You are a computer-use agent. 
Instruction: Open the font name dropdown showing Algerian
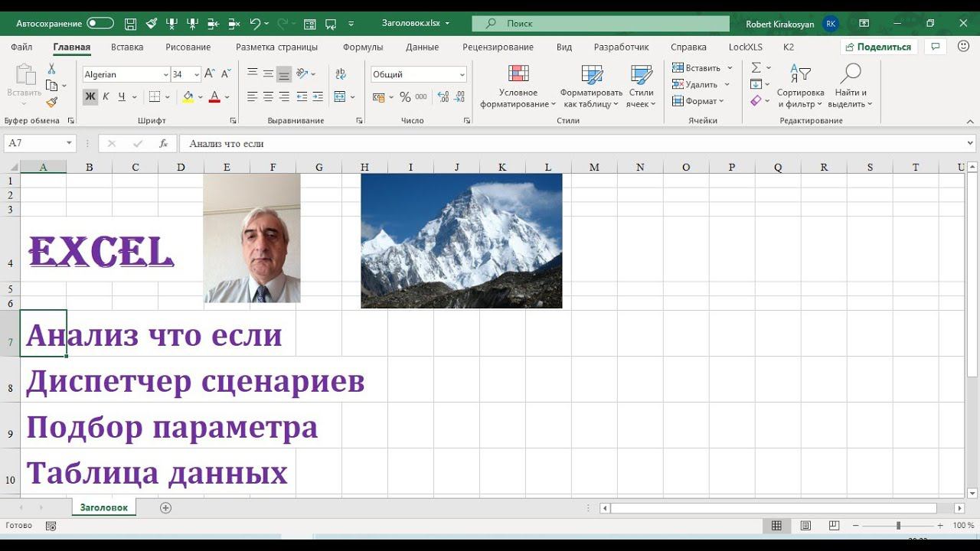click(165, 74)
